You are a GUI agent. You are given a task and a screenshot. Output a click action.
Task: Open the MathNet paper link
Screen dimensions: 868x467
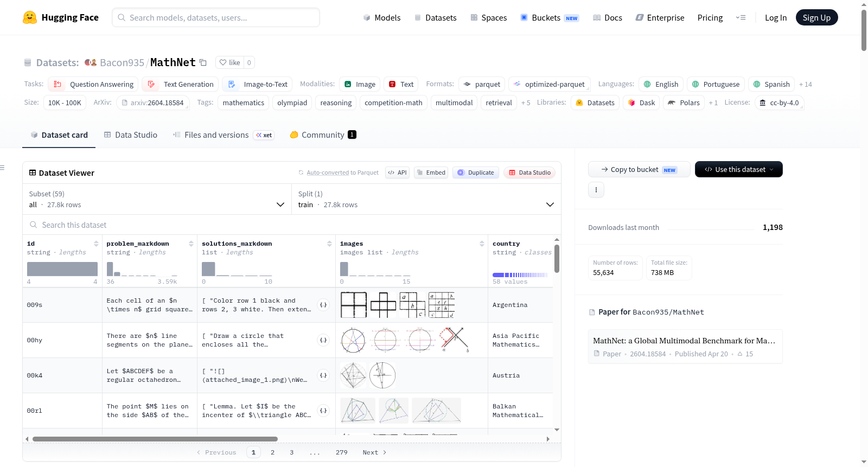click(x=685, y=347)
